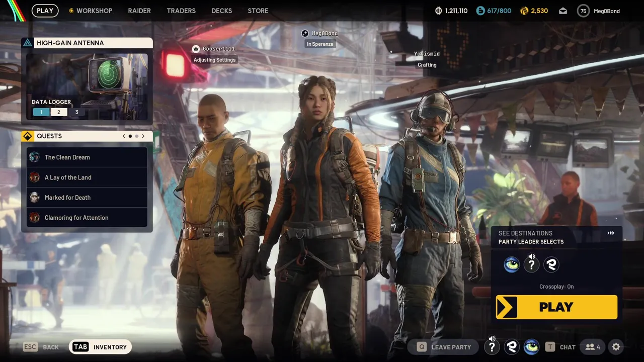Open Clamoring for Attention quest

pos(87,218)
